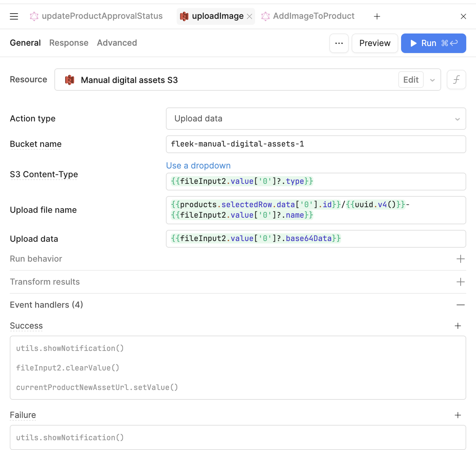Open the three-dots more options menu
This screenshot has width=476, height=450.
click(x=339, y=43)
